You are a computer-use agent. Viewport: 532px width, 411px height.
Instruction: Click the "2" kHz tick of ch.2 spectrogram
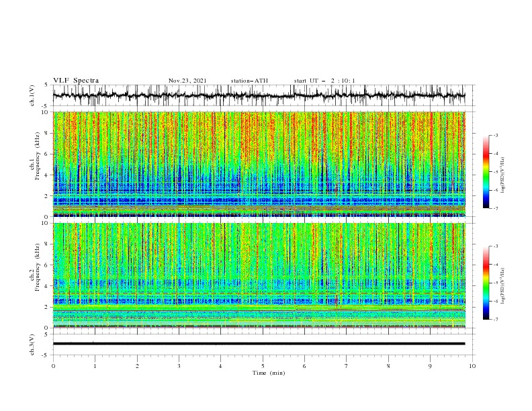click(x=46, y=307)
